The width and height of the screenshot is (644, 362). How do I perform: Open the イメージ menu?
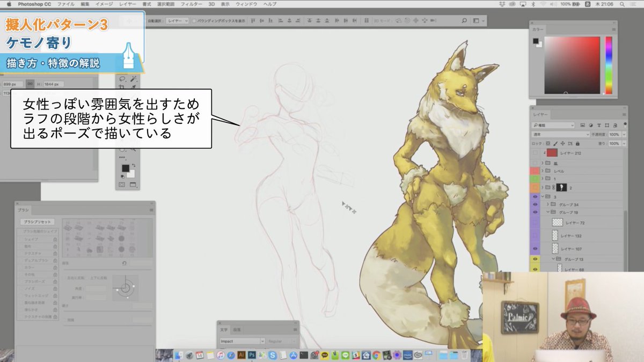103,4
